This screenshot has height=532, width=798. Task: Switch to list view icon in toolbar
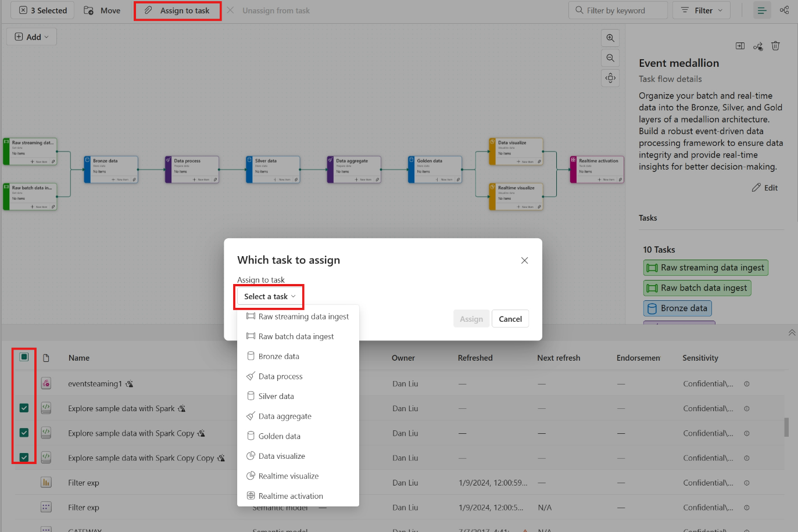[x=762, y=10]
